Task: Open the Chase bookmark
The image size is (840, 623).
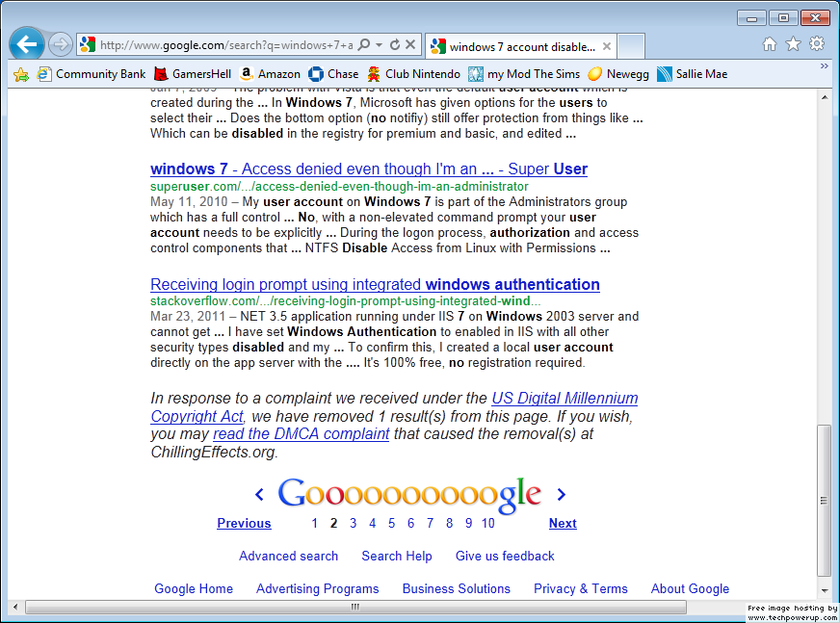Action: coord(333,74)
